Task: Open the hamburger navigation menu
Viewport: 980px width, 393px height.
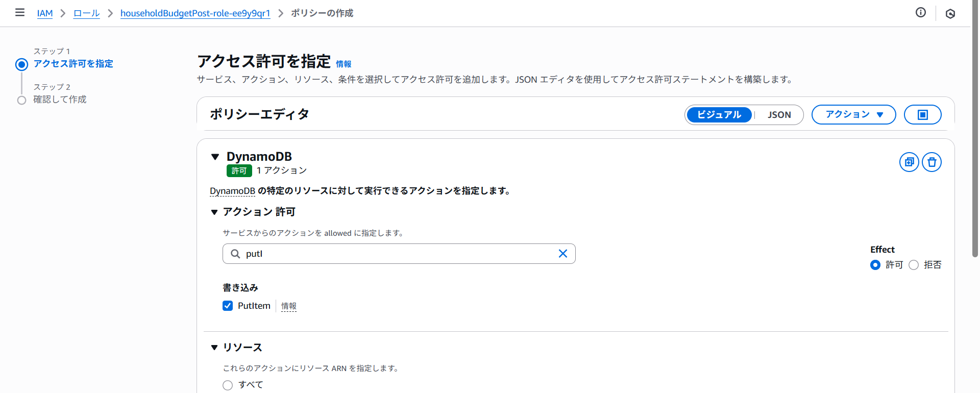Action: coord(20,13)
